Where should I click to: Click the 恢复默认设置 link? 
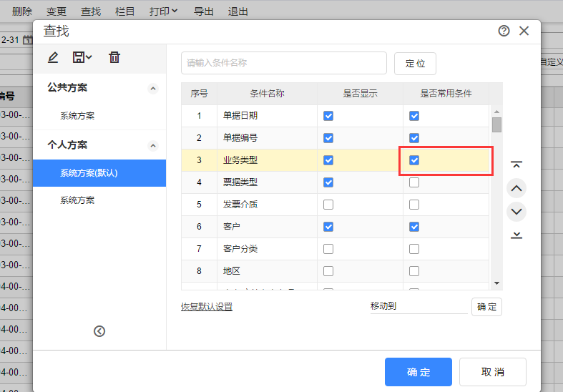click(207, 307)
